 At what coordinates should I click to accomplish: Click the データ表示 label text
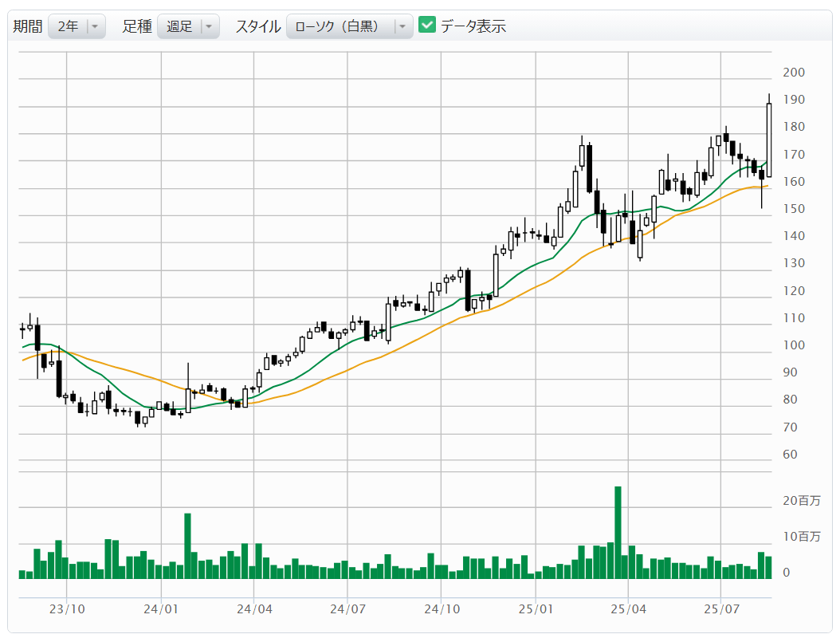pos(473,26)
